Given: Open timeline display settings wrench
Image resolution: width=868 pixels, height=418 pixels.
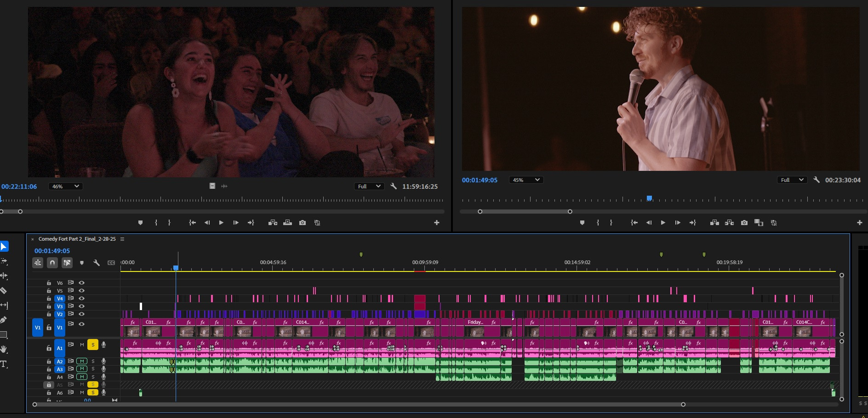Looking at the screenshot, I should tap(97, 263).
